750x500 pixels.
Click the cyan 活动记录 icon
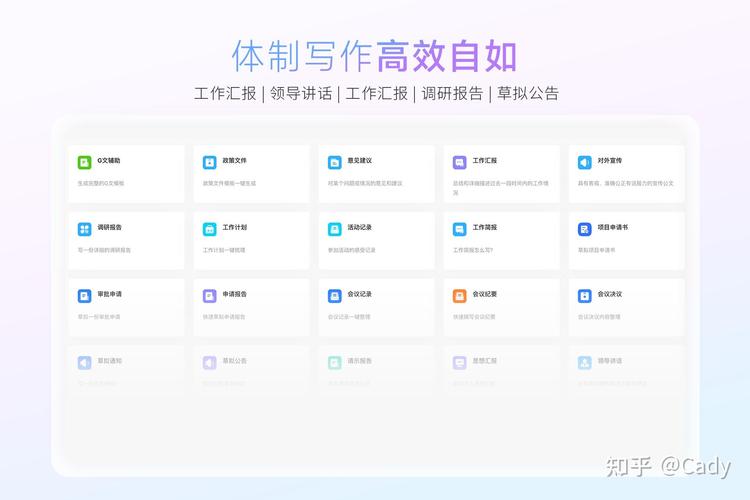pyautogui.click(x=335, y=229)
